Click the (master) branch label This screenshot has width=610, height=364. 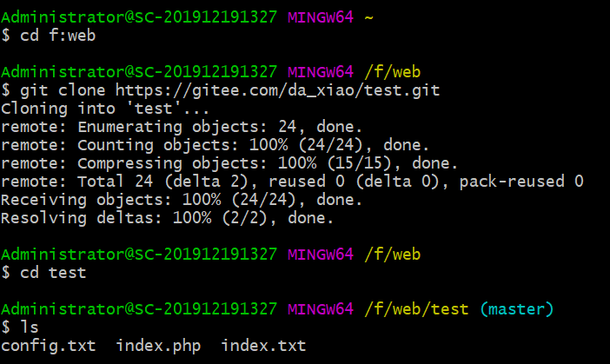pos(517,309)
